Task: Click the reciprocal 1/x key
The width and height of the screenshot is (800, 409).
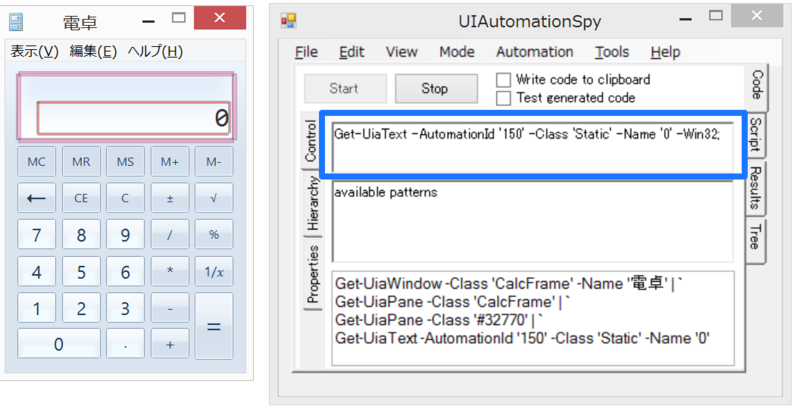Action: (214, 271)
